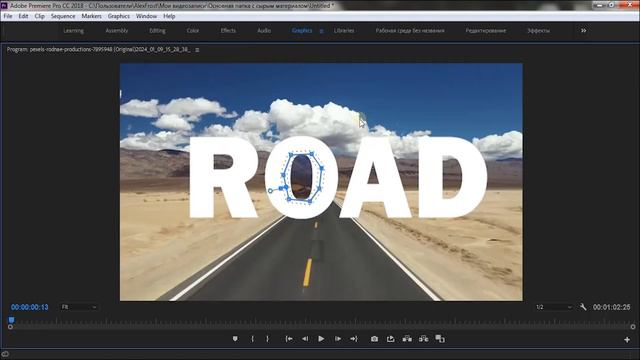Image resolution: width=640 pixels, height=360 pixels.
Task: Click the Mark Out bracket button
Action: click(x=268, y=339)
